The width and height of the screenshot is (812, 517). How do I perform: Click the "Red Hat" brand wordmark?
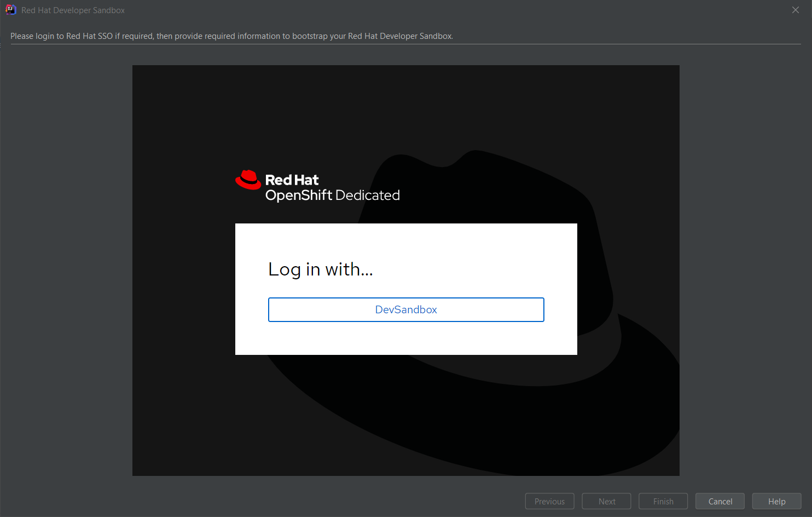tap(292, 180)
